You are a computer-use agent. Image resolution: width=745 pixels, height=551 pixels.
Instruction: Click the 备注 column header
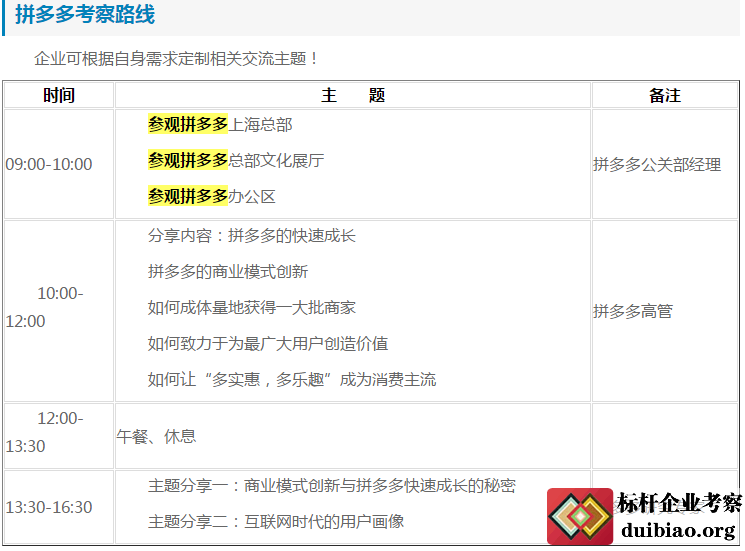coord(665,95)
